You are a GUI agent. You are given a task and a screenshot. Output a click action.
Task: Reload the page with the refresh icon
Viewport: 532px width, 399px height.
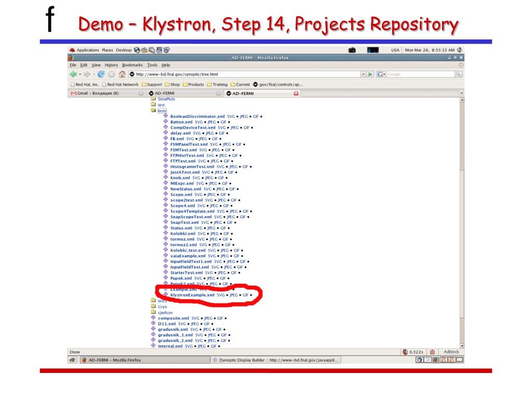[101, 74]
